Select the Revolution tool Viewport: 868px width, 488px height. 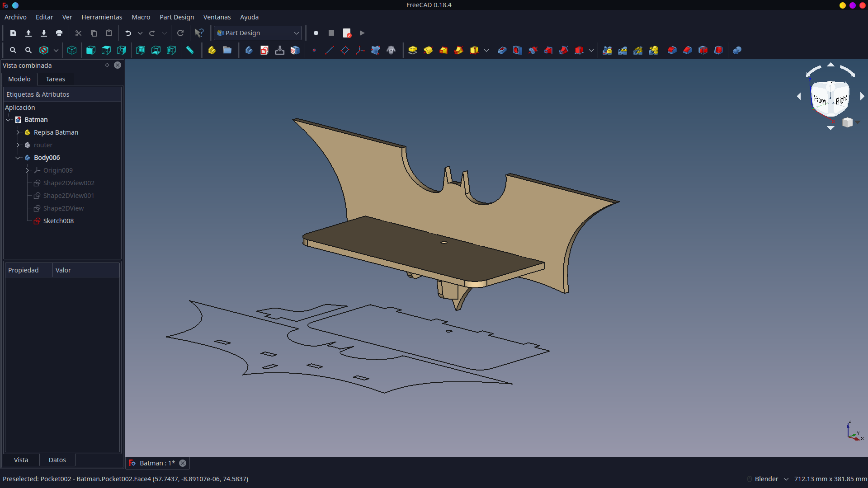[428, 50]
